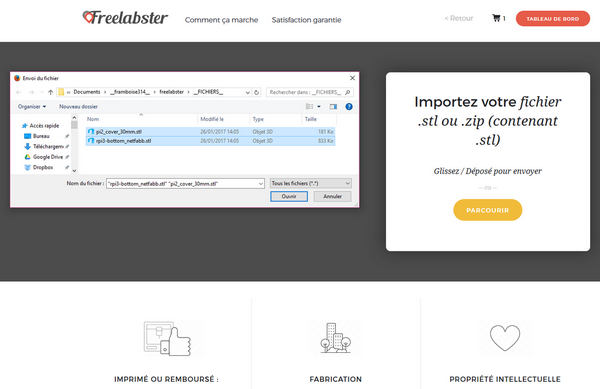The width and height of the screenshot is (600, 389).
Task: Change view mode with the view dropdown arrow
Action: coord(319,107)
